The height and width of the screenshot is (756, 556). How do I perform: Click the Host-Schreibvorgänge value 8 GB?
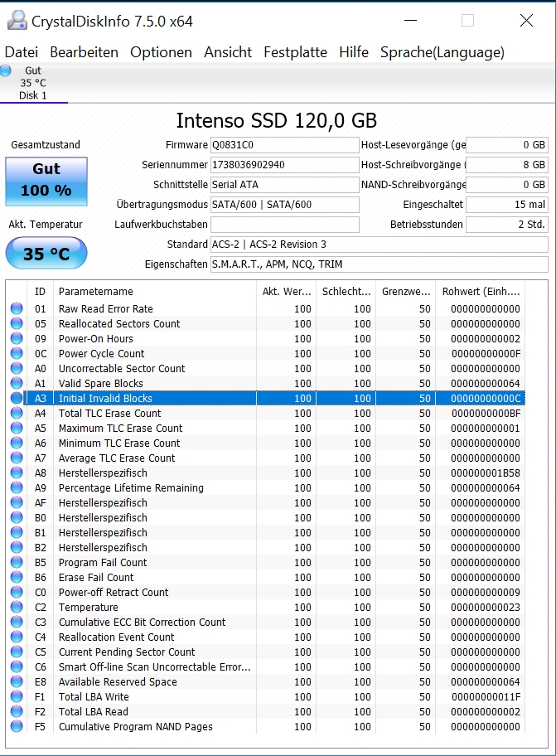pyautogui.click(x=507, y=164)
